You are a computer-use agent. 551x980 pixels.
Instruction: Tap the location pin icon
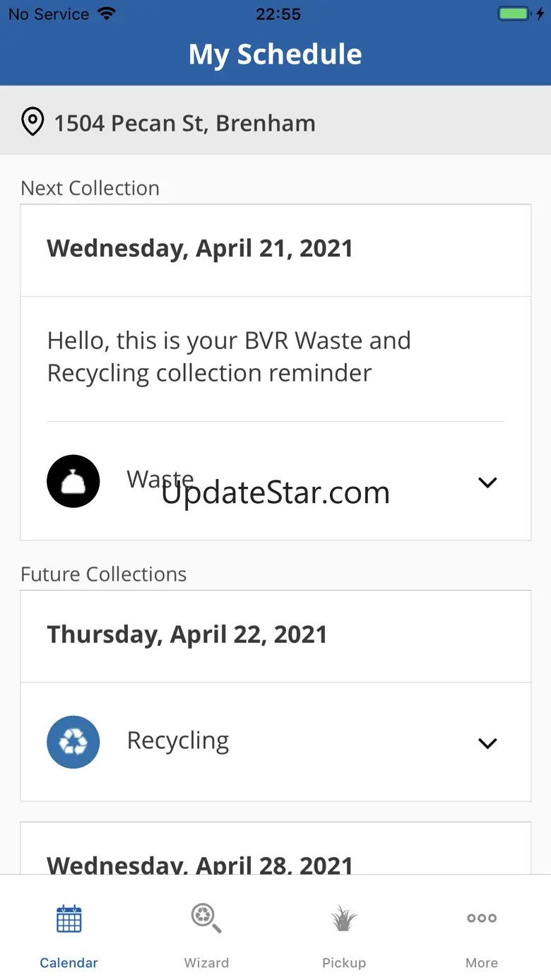coord(32,122)
